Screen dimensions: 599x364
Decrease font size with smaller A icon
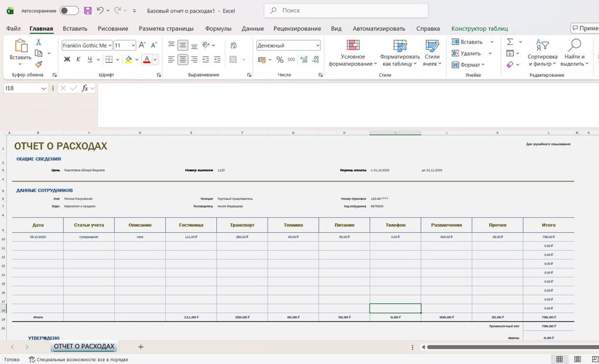[154, 45]
